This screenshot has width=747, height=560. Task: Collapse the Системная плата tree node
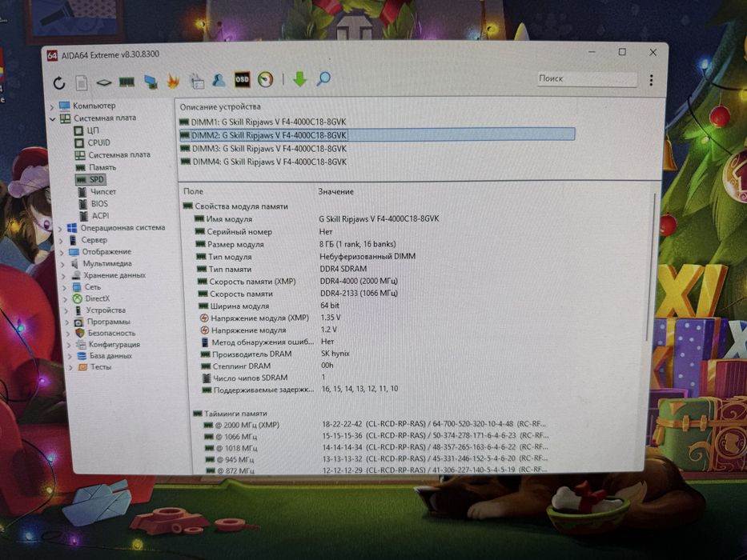[x=53, y=119]
